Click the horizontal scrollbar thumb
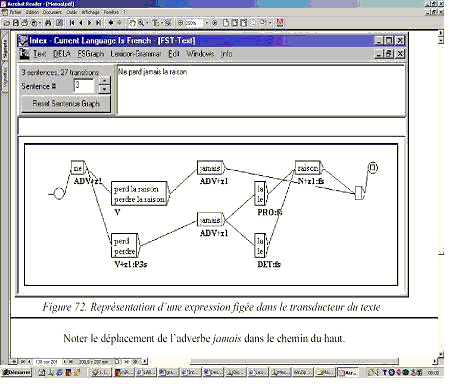The width and height of the screenshot is (450, 384). [294, 361]
